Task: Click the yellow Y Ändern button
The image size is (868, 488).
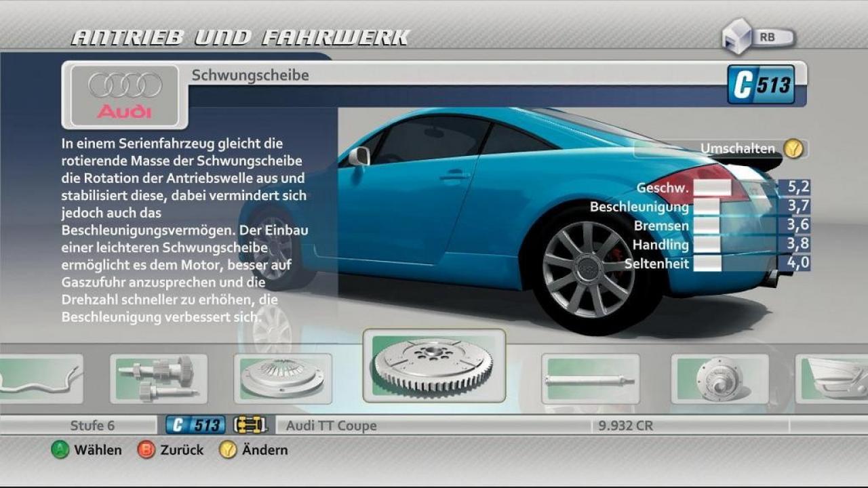Action: (228, 450)
